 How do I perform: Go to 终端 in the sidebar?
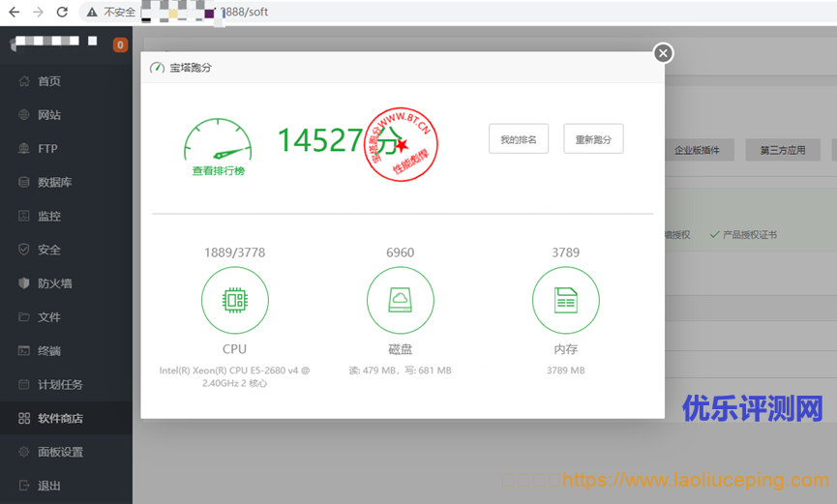[66, 351]
